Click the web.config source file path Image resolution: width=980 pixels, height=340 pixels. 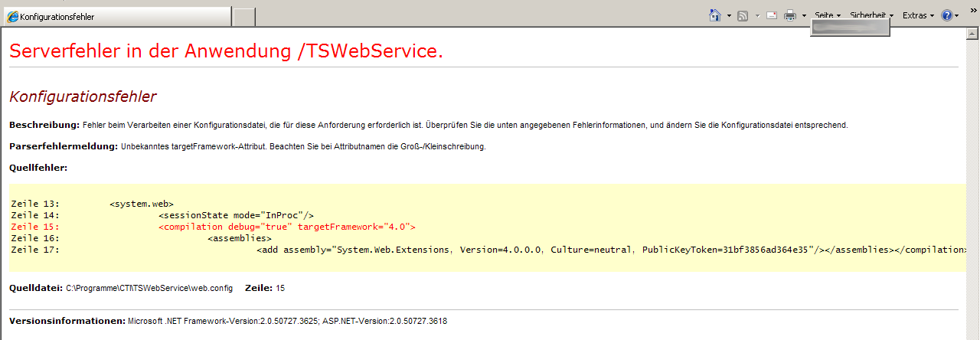point(149,288)
